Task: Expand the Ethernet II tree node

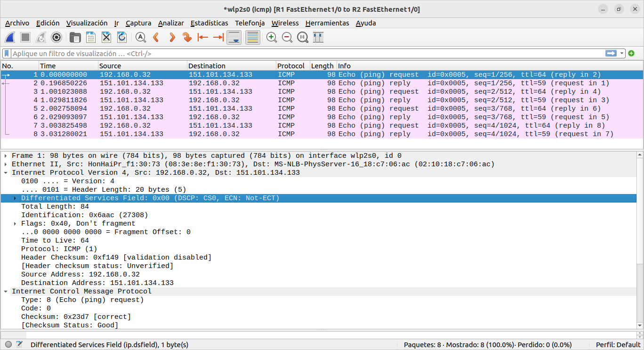Action: coord(6,164)
